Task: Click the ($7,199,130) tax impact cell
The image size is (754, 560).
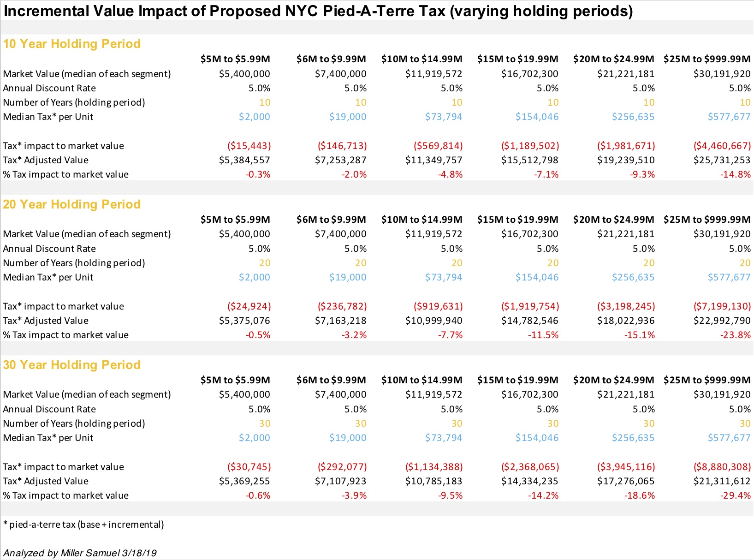Action: [x=722, y=306]
